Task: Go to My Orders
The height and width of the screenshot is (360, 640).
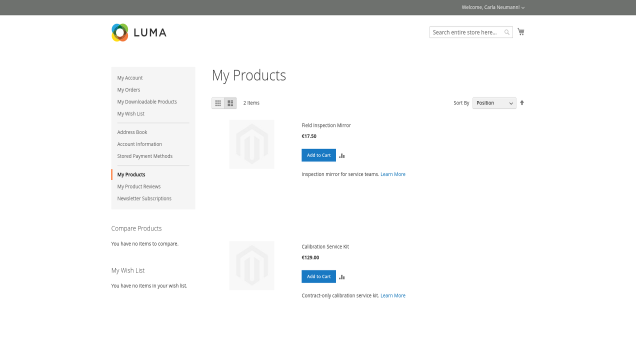Action: (x=129, y=90)
